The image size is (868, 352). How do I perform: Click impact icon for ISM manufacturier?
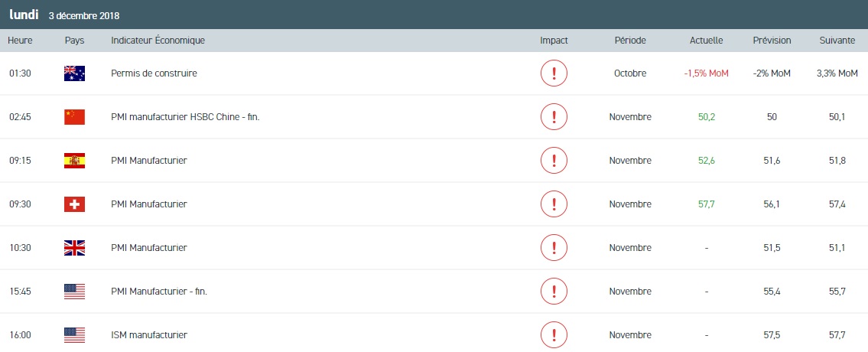coord(554,335)
